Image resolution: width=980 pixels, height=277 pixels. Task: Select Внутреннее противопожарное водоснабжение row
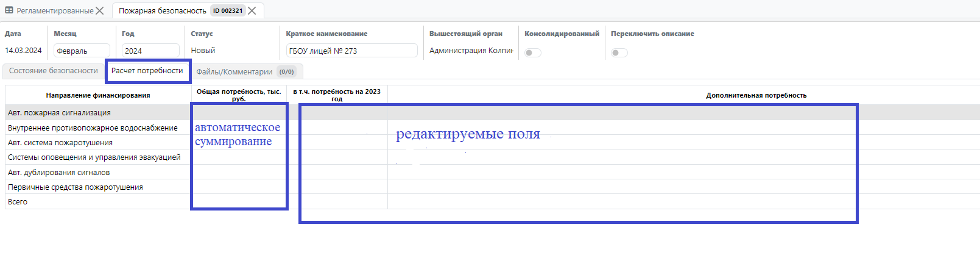[93, 128]
